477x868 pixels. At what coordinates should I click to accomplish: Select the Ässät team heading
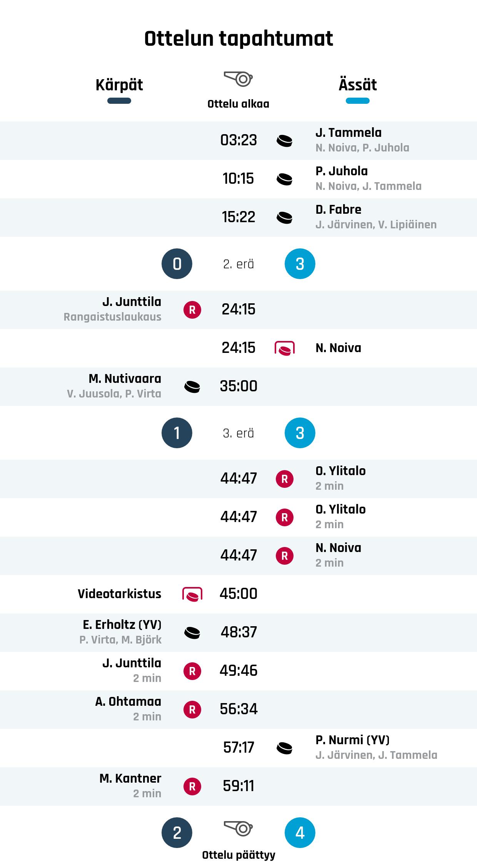[357, 85]
